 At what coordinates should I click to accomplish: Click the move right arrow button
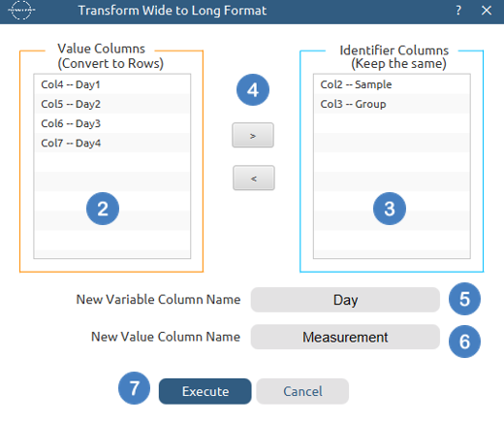[x=253, y=135]
